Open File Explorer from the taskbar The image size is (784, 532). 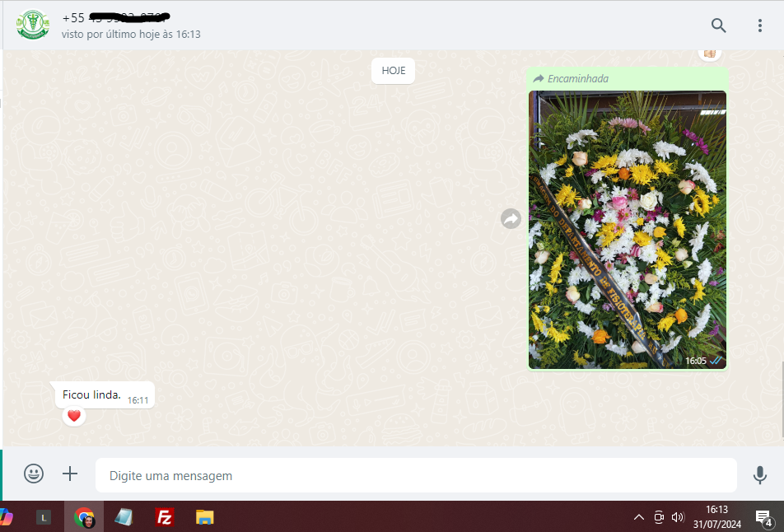pyautogui.click(x=204, y=517)
